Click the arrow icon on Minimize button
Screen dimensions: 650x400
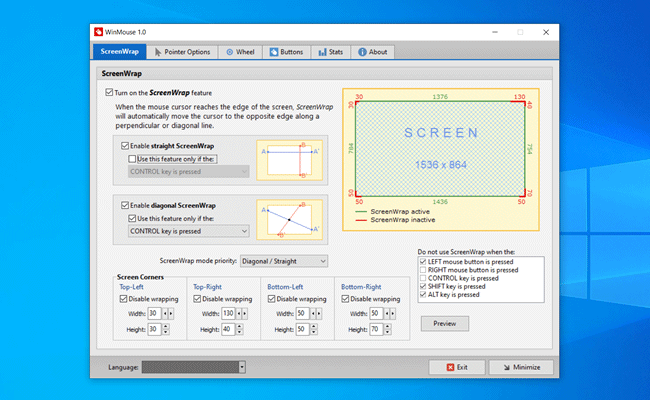click(507, 367)
